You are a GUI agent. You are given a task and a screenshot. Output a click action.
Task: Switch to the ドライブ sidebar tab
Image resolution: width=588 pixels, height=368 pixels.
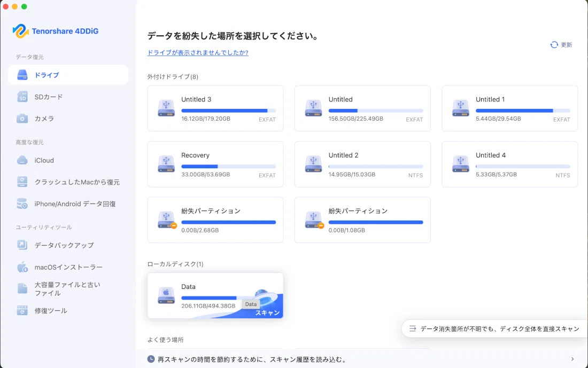pyautogui.click(x=68, y=75)
